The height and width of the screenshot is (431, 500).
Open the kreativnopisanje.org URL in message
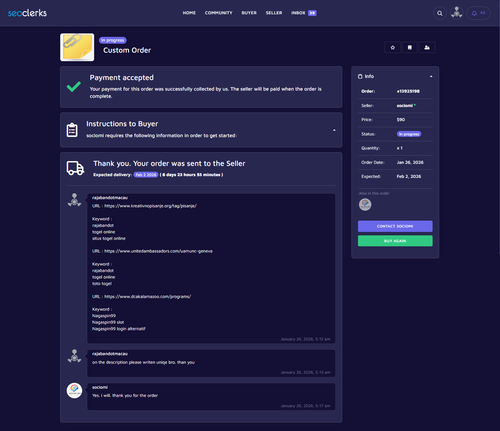tap(151, 206)
